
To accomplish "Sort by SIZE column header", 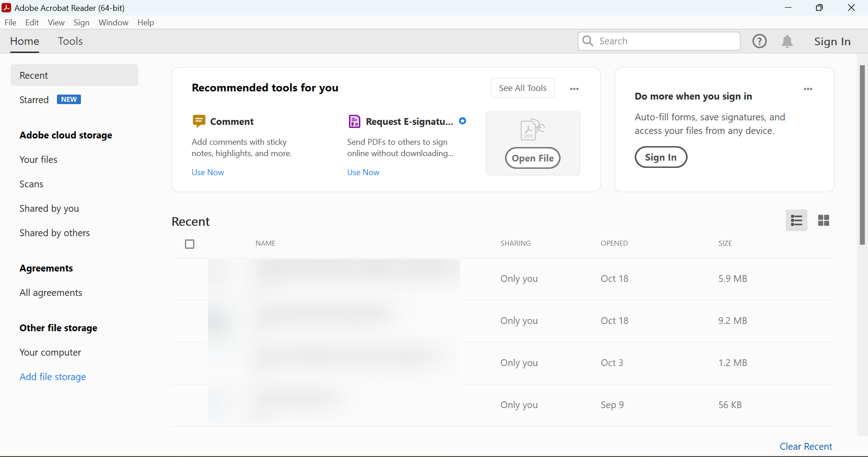I will click(725, 243).
